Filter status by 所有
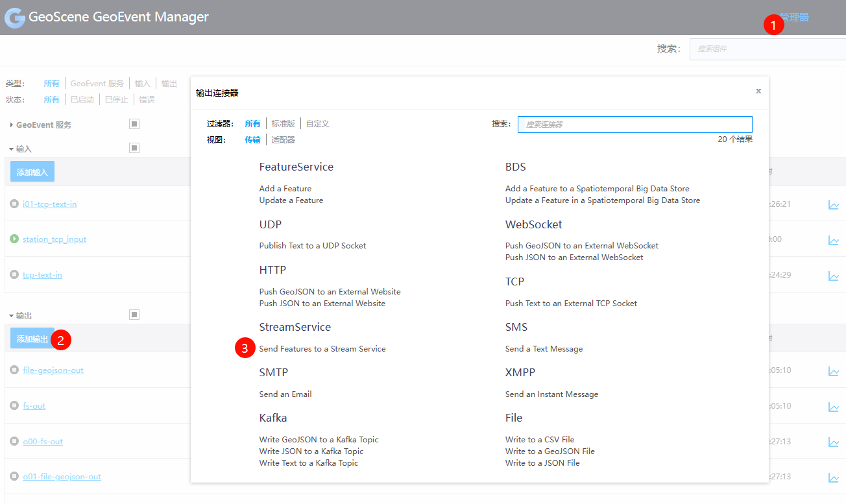846x504 pixels. tap(51, 100)
